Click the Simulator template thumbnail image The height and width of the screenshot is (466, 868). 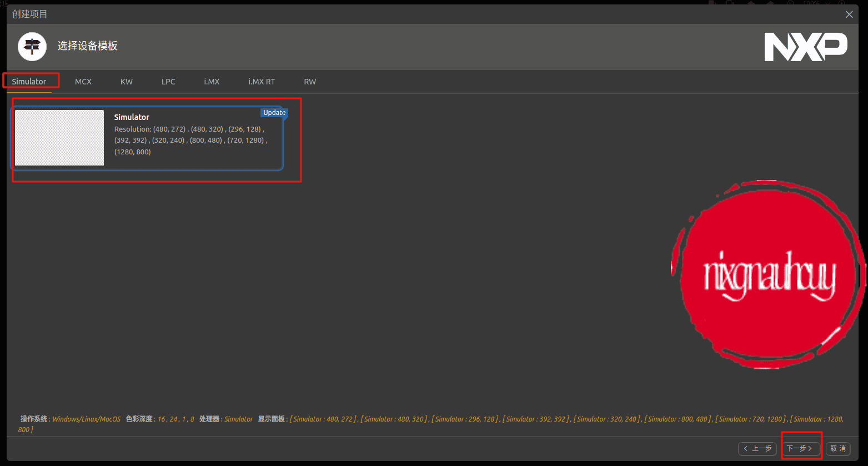(x=59, y=138)
